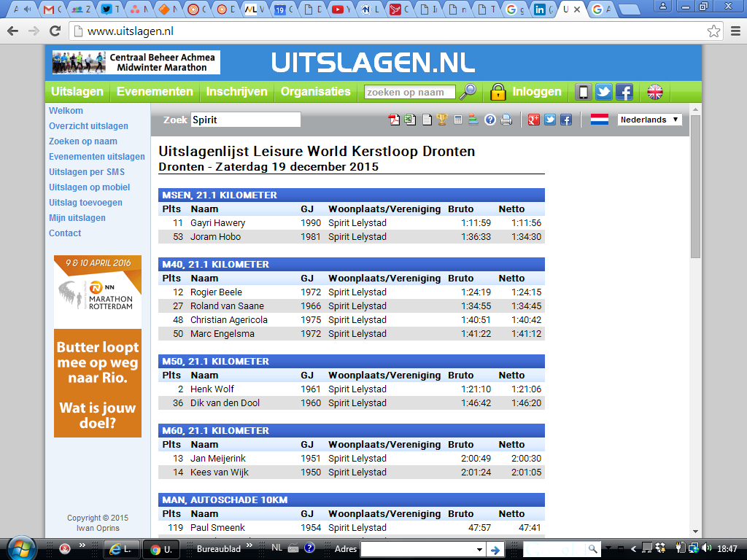
Task: Click Inloggen to sign in
Action: [x=537, y=92]
